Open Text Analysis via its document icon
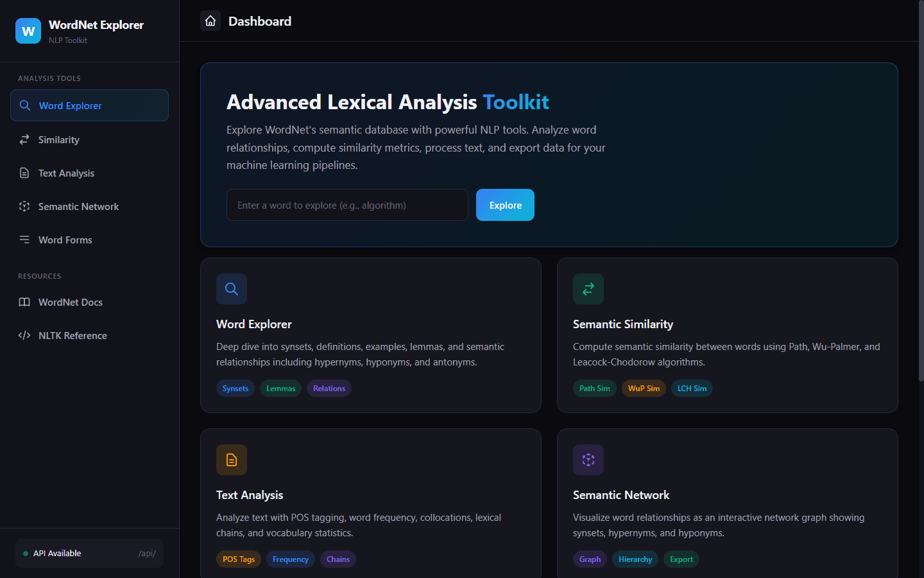 [24, 173]
